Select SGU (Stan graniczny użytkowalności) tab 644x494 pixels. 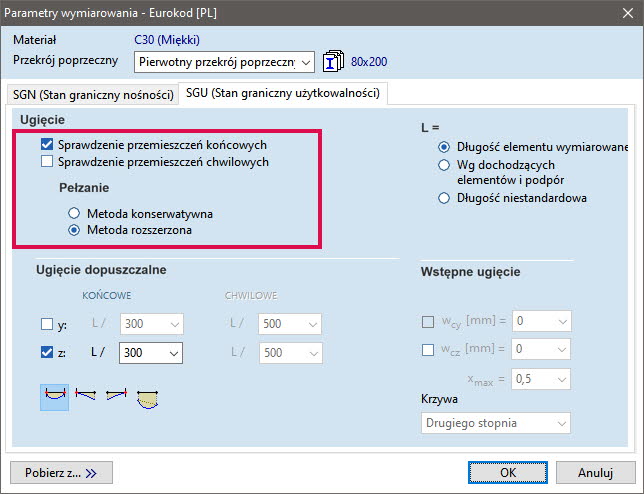[x=283, y=94]
